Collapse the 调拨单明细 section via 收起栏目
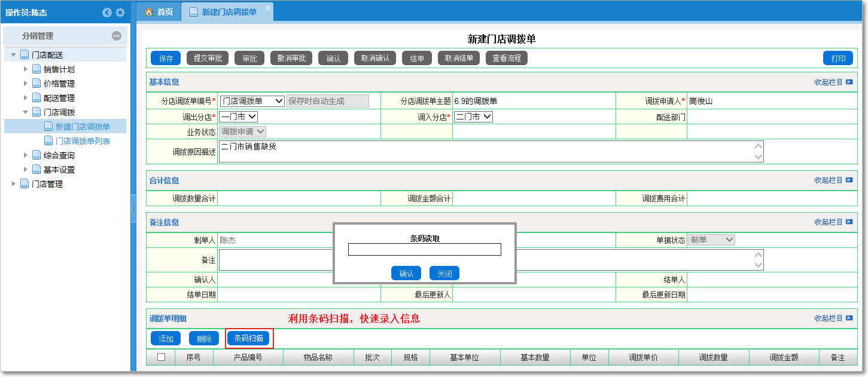The width and height of the screenshot is (868, 377). point(833,318)
